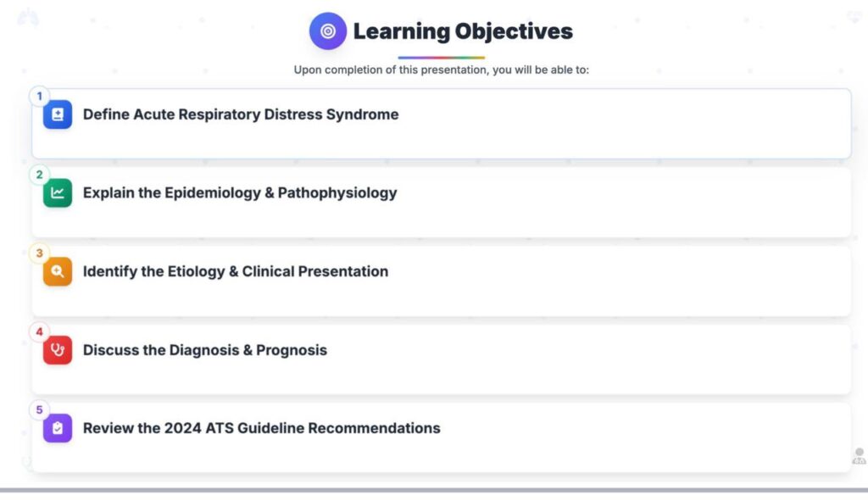Viewport: 868px width, 501px height.
Task: Click the number 4 circle badge
Action: pos(39,332)
